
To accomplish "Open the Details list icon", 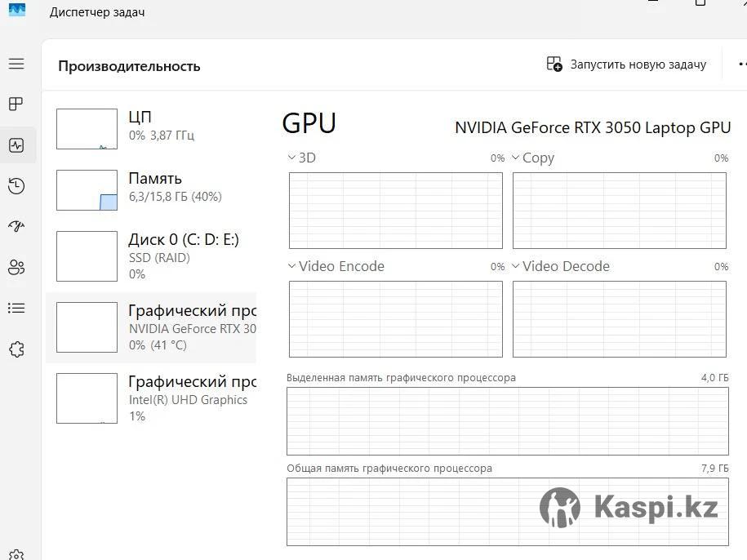I will [16, 308].
